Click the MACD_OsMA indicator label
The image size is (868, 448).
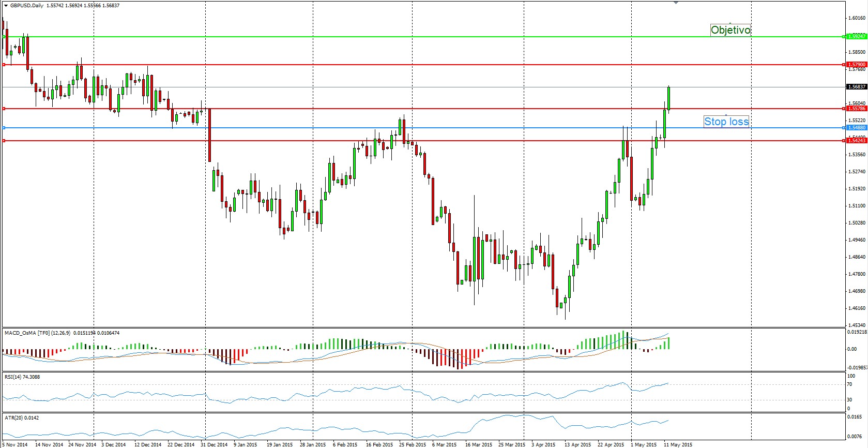coord(62,333)
